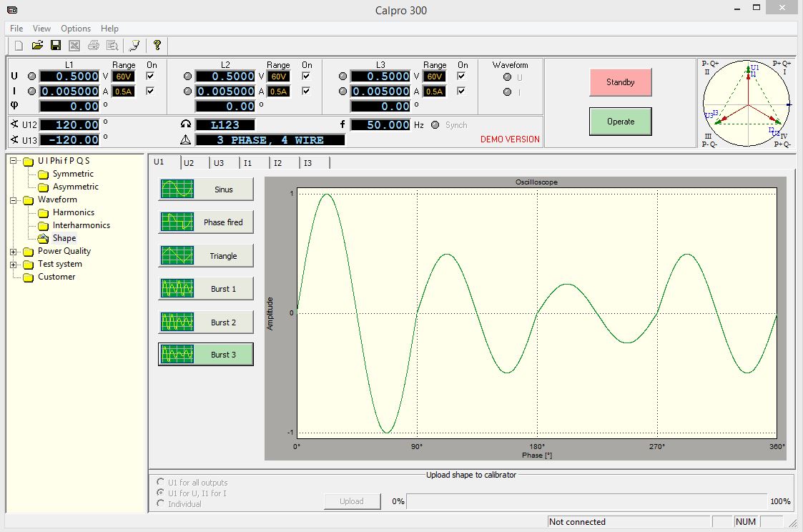Select the Burst 1 shape button

pyautogui.click(x=206, y=289)
